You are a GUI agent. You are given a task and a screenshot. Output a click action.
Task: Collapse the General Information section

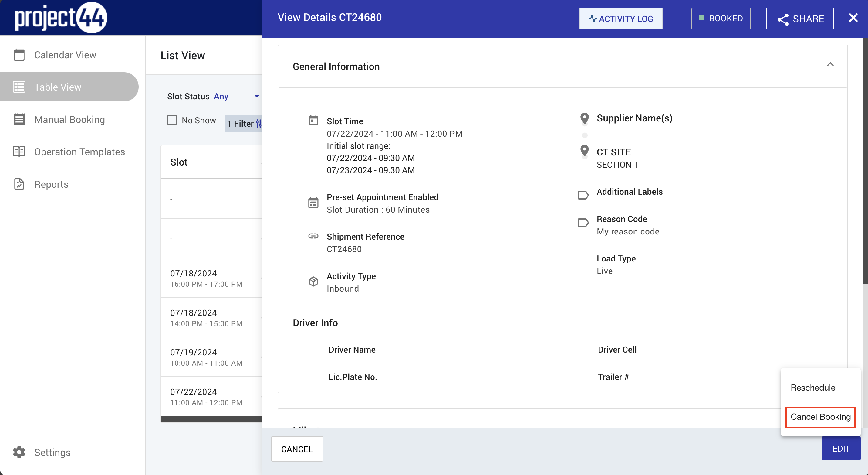click(830, 64)
